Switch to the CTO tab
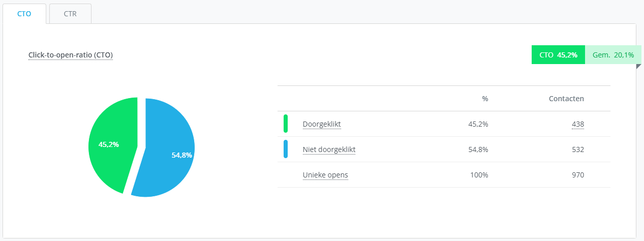 pyautogui.click(x=24, y=14)
